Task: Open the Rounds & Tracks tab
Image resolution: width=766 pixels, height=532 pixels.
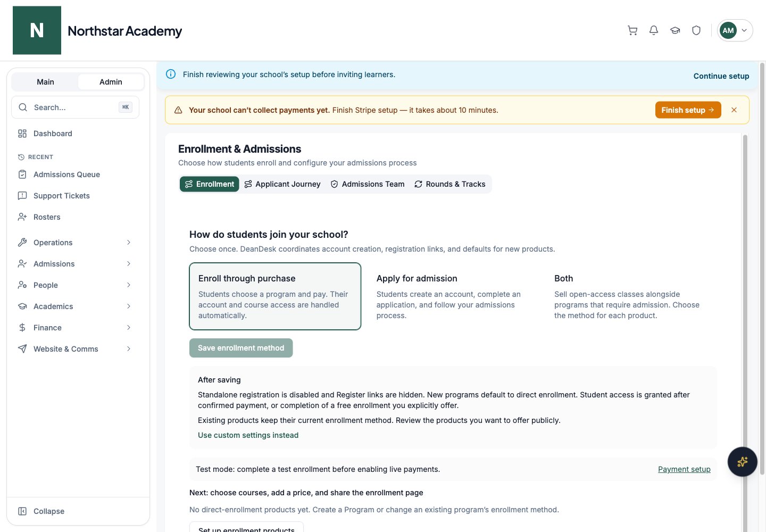Action: click(x=450, y=184)
